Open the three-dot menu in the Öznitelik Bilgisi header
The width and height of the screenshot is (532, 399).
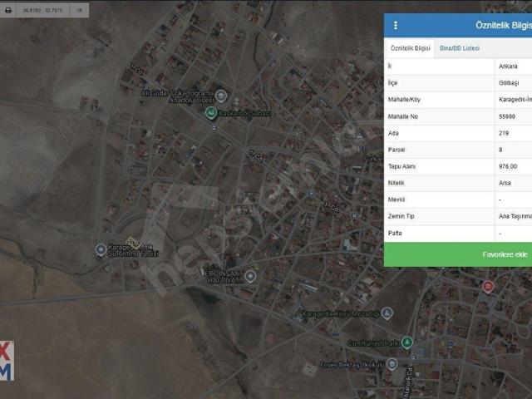pyautogui.click(x=396, y=26)
